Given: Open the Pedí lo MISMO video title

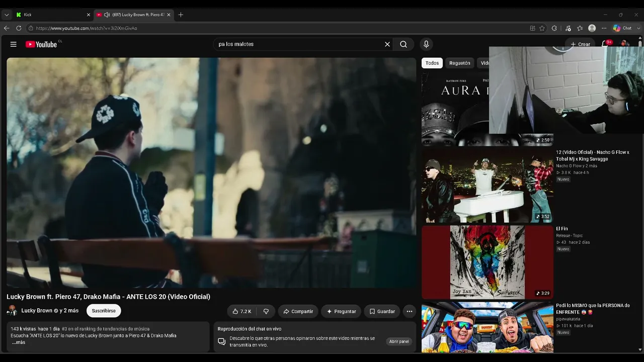Looking at the screenshot, I should (593, 309).
